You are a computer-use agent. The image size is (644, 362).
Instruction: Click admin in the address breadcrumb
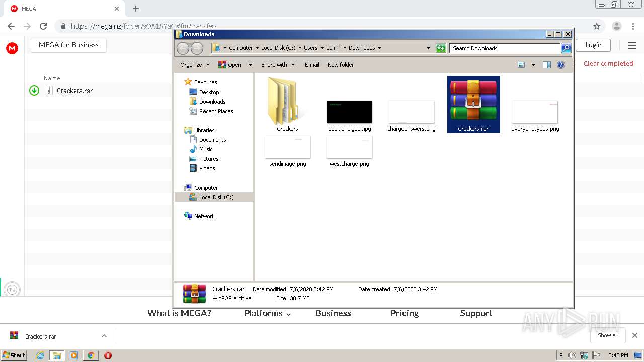click(333, 48)
